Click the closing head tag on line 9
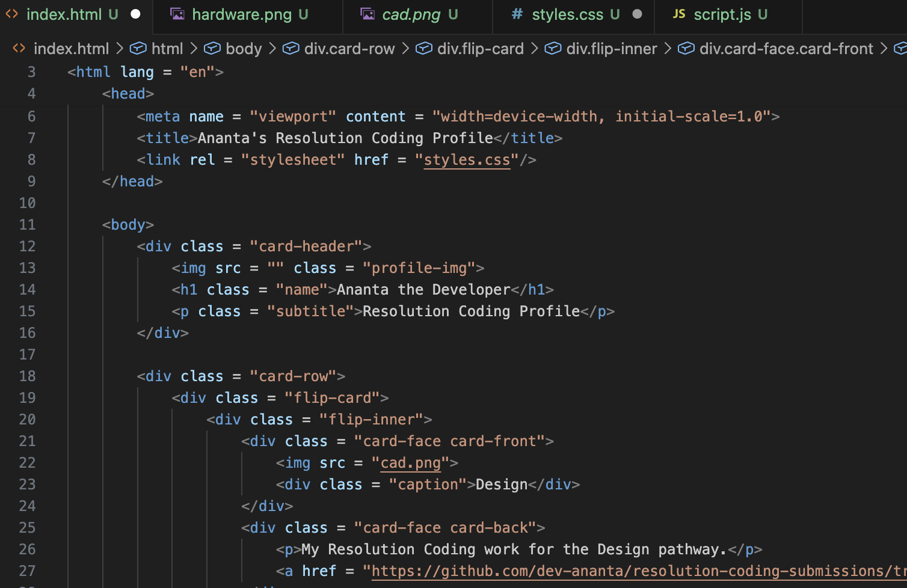 coord(132,182)
